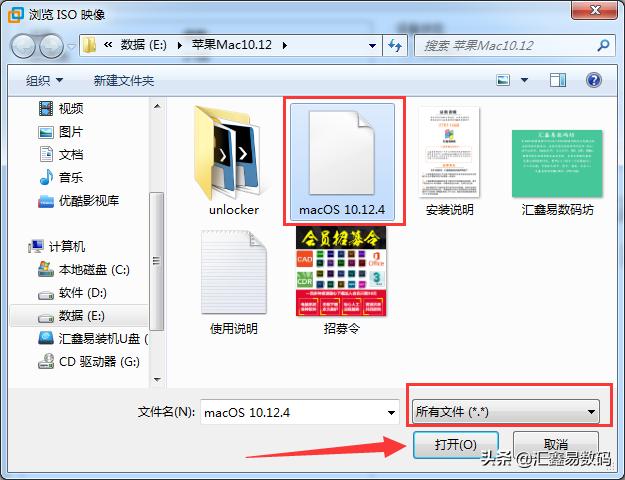Open the 组织 menu
The image size is (625, 480).
click(44, 81)
